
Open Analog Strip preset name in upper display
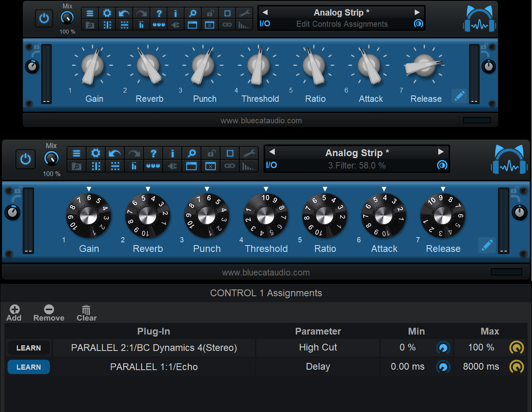coord(341,12)
